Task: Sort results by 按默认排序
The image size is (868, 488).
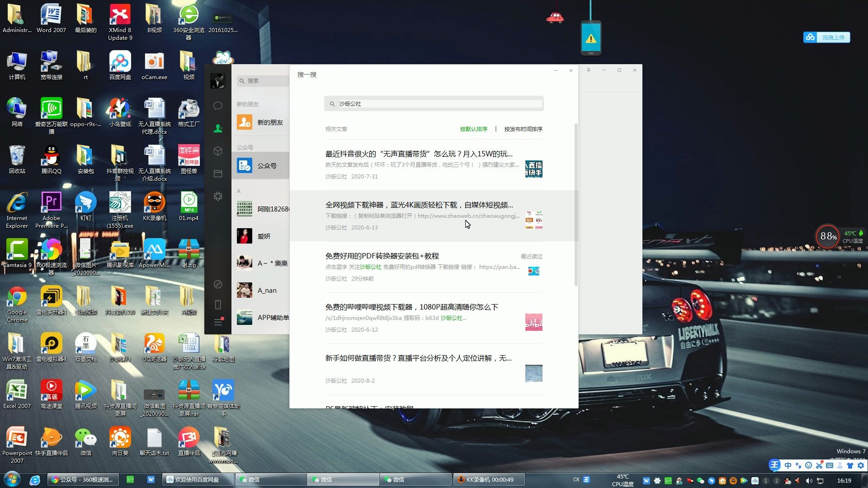Action: click(x=473, y=129)
